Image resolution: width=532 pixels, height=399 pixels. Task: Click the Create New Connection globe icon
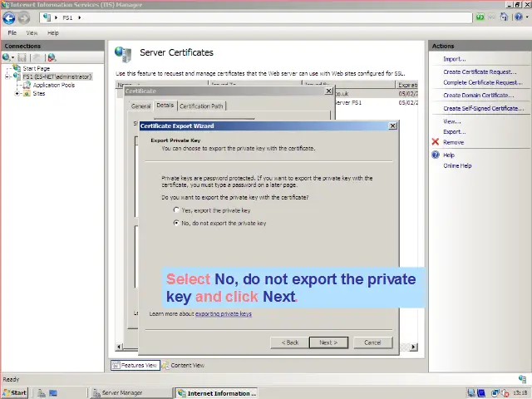tap(6, 57)
